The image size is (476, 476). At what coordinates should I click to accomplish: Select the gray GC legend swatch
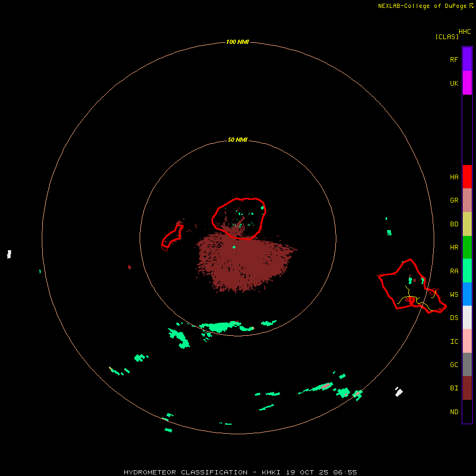click(467, 364)
